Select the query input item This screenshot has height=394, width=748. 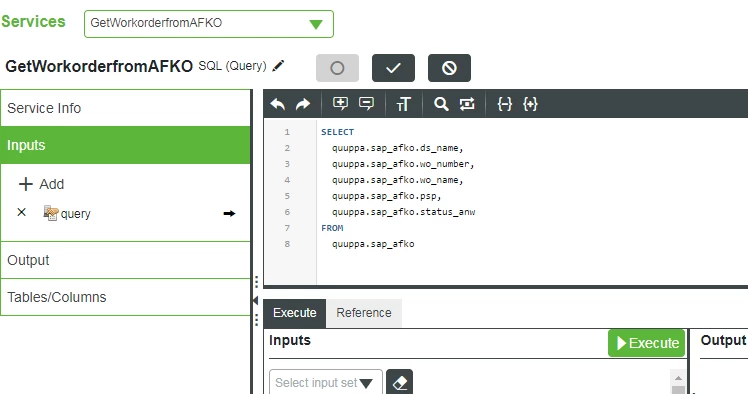point(67,213)
